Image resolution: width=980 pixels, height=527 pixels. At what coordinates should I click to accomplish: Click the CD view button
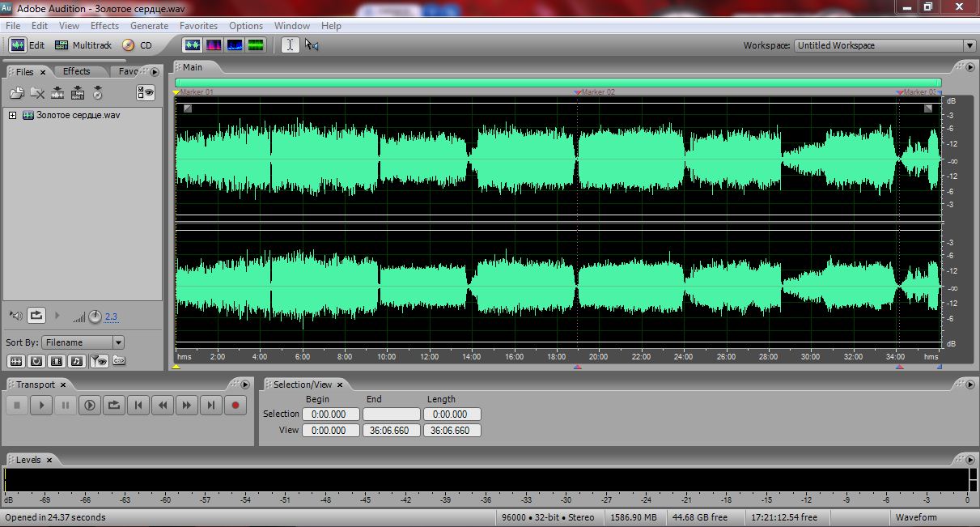(x=137, y=45)
